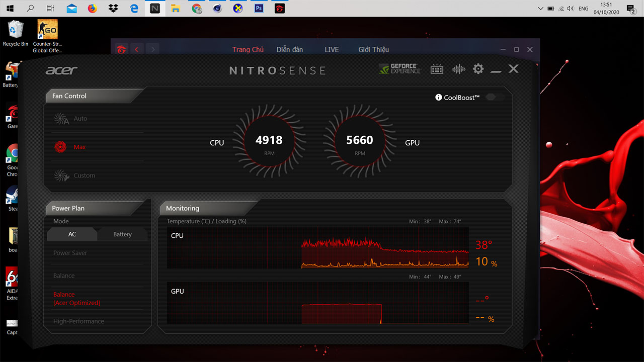Select the High-Performance power plan
This screenshot has height=362, width=644.
click(x=78, y=321)
